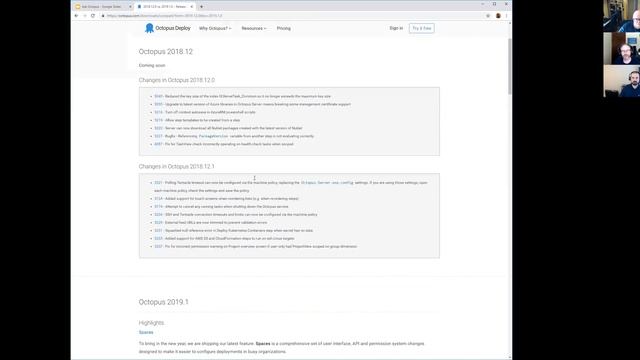
Task: Go back with the browser back arrow
Action: [76, 16]
